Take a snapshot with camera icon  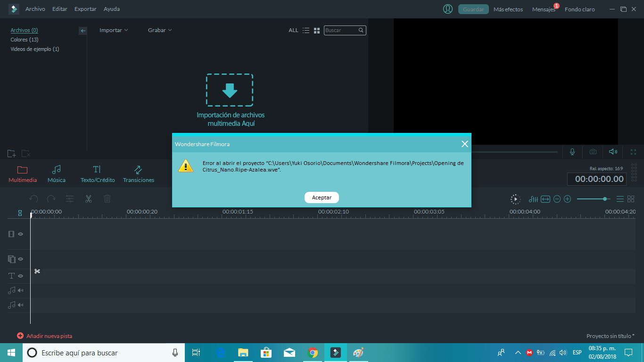click(x=593, y=152)
